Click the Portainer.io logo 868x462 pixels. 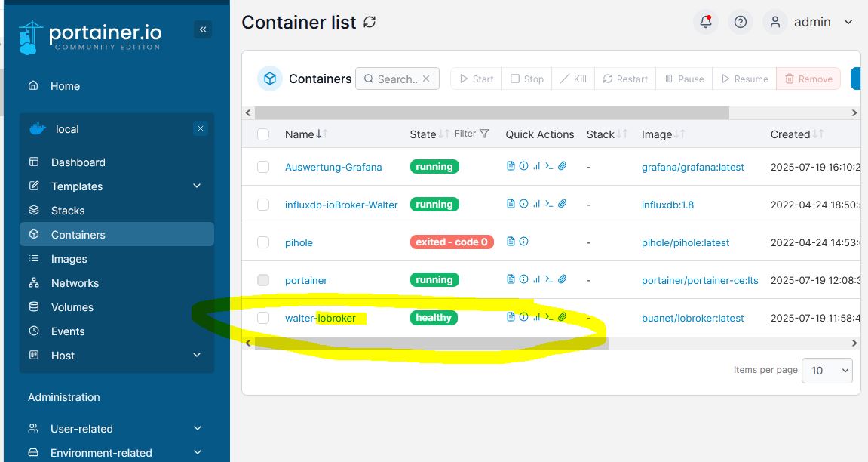(x=90, y=38)
